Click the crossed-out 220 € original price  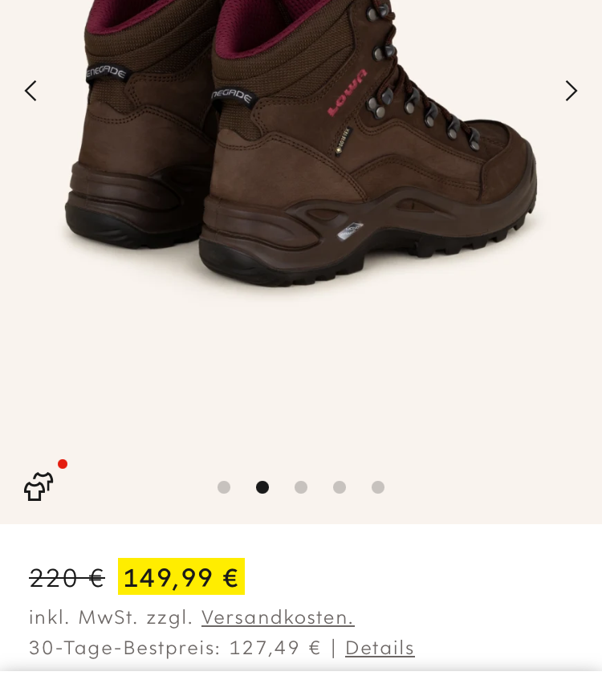tap(67, 578)
